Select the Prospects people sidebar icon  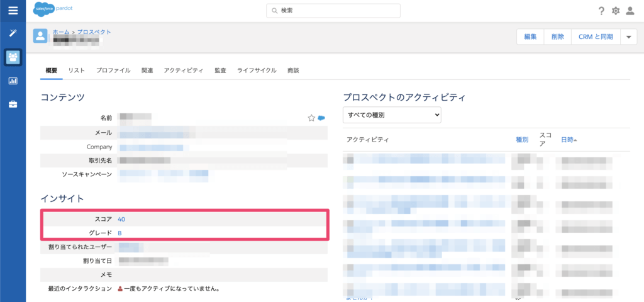pyautogui.click(x=13, y=57)
